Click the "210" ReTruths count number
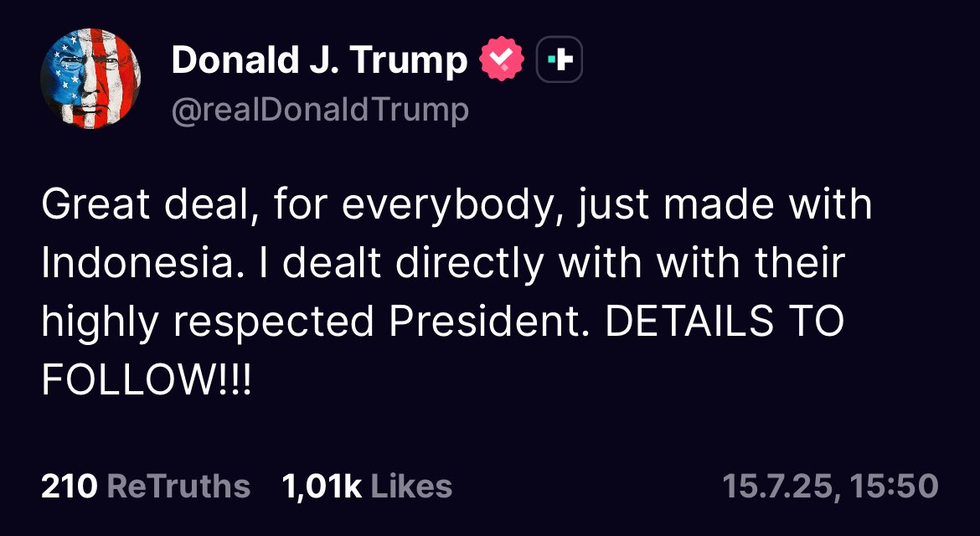This screenshot has width=980, height=536. [x=70, y=486]
